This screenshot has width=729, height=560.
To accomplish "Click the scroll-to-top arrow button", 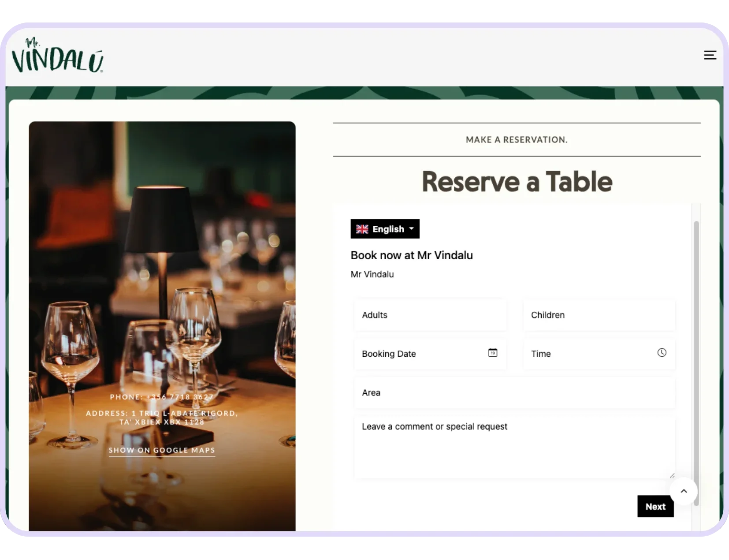I will tap(684, 491).
